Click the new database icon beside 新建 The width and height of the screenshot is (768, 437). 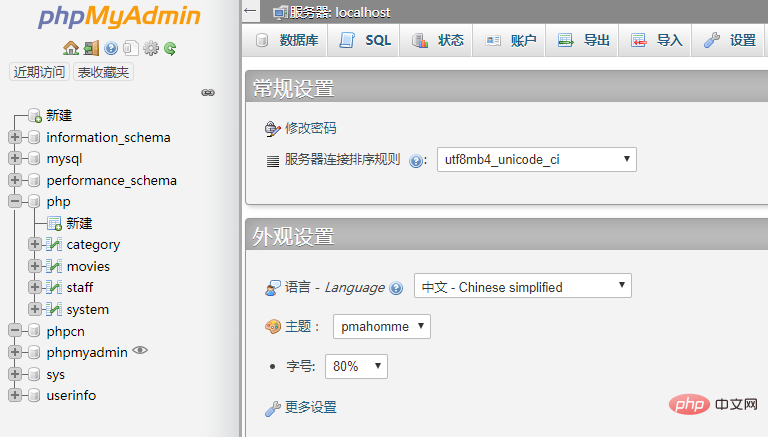click(35, 116)
